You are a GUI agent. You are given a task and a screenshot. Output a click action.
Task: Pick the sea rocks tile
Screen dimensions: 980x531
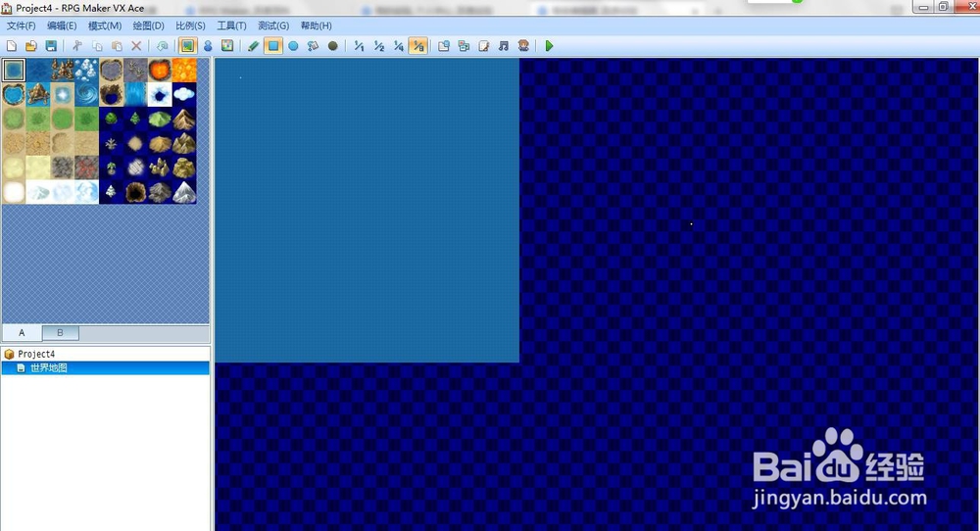pyautogui.click(x=63, y=70)
